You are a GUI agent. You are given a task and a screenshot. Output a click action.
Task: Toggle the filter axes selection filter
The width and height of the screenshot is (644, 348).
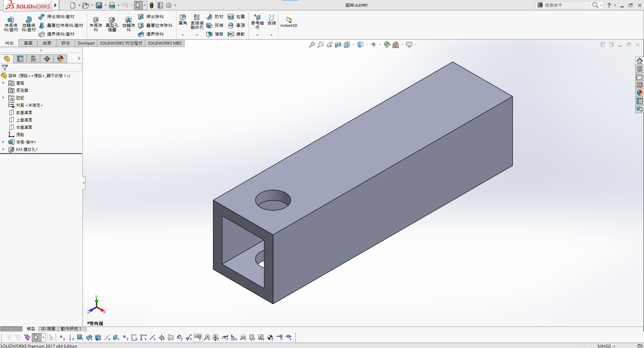coord(107,338)
